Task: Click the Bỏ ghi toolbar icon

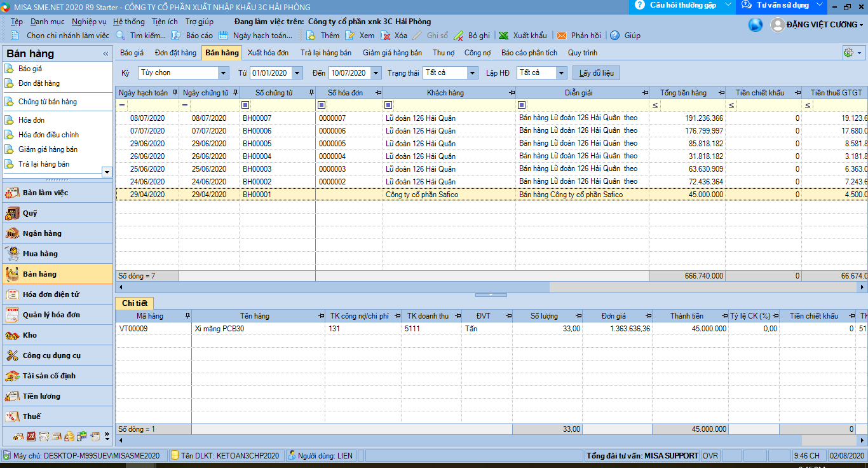Action: [x=458, y=36]
